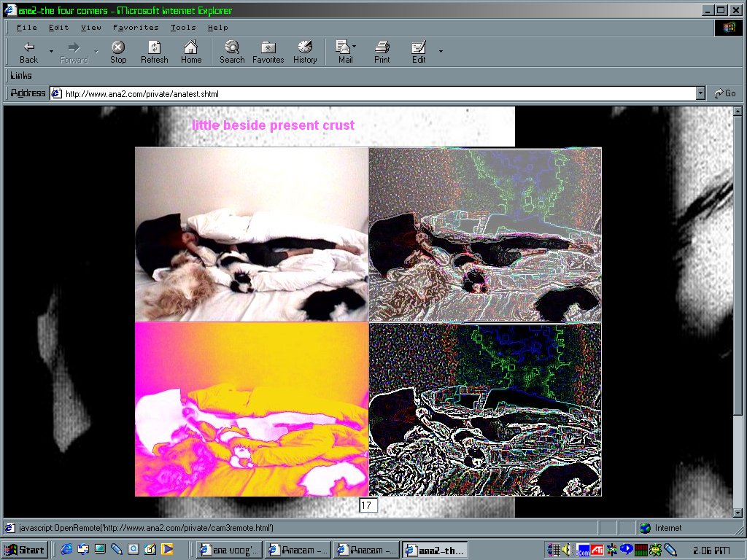Open the Favorites menu
The height and width of the screenshot is (560, 747).
[136, 28]
